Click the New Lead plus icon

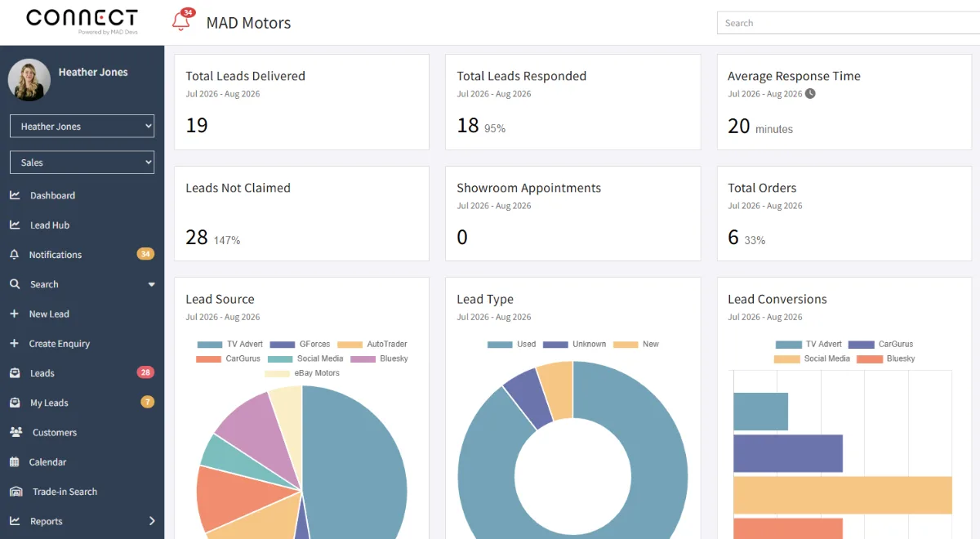coord(14,314)
